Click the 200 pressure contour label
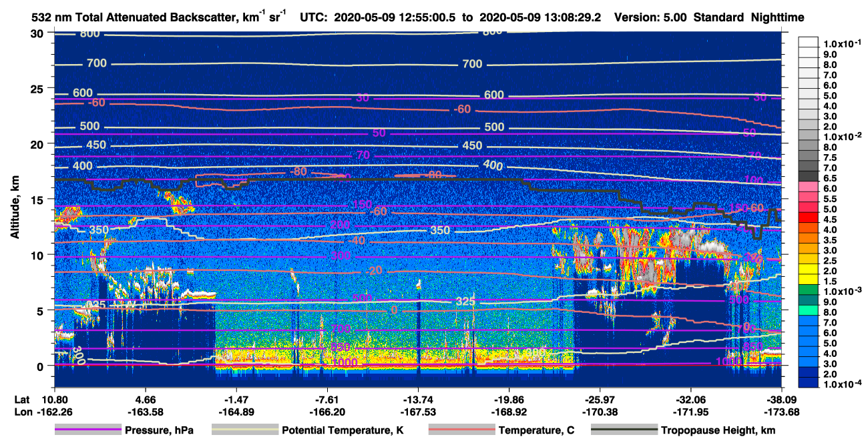This screenshot has width=868, height=445. click(x=340, y=225)
